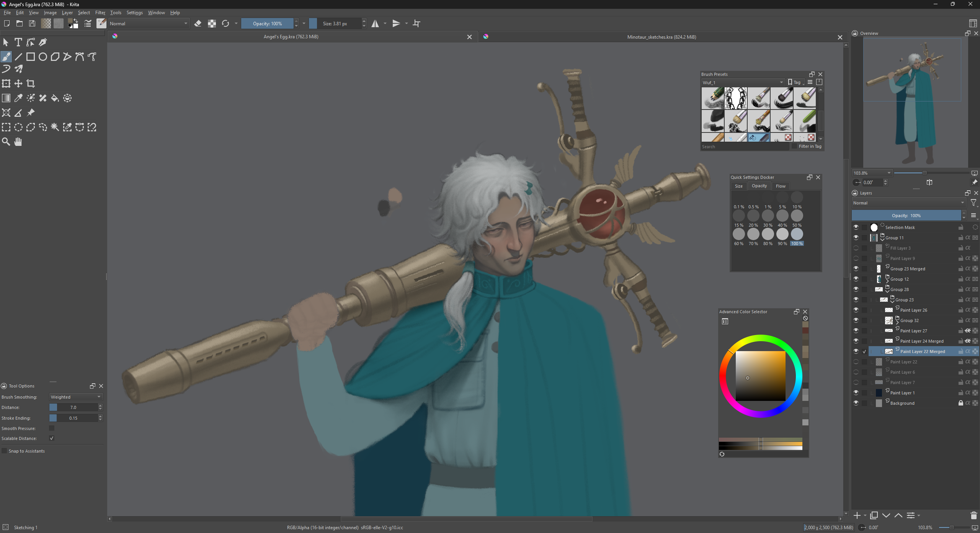980x533 pixels.
Task: Open the Layer menu
Action: [x=67, y=13]
